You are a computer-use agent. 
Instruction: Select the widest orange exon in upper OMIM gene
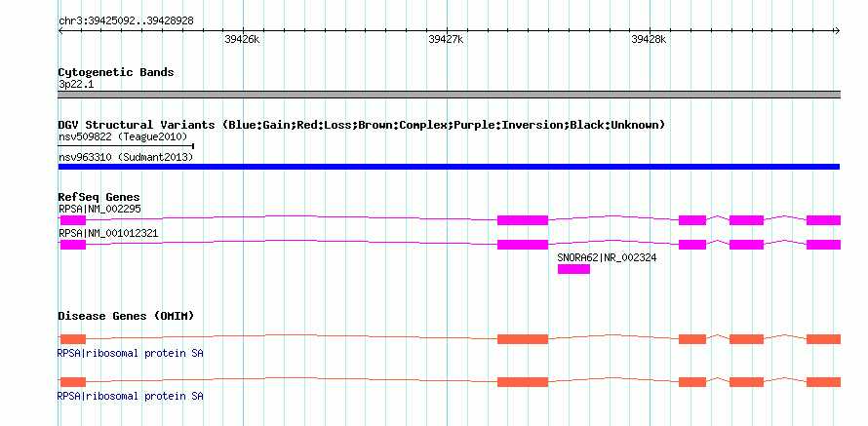523,339
